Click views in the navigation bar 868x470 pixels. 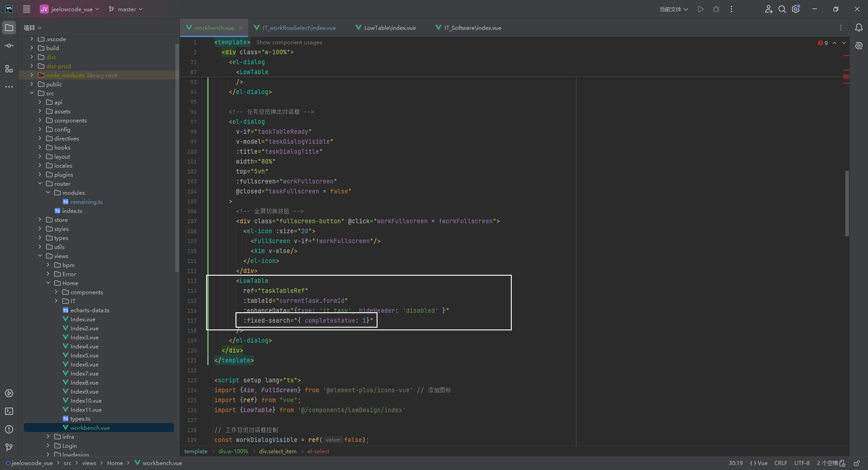pos(89,463)
